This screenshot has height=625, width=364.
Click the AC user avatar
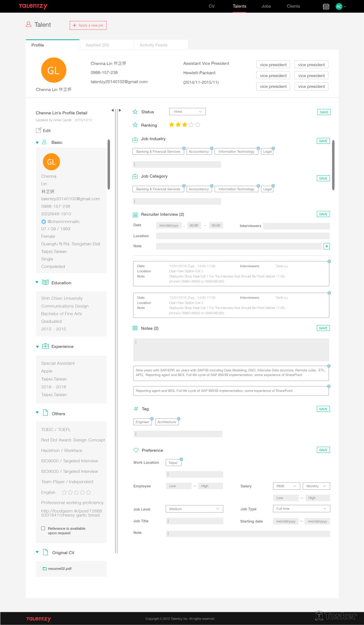(x=339, y=6)
